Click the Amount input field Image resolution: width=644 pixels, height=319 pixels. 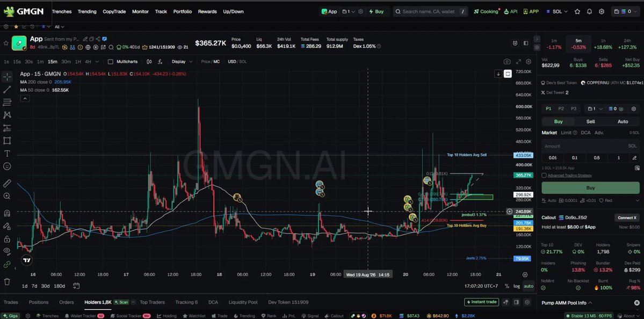pos(590,146)
